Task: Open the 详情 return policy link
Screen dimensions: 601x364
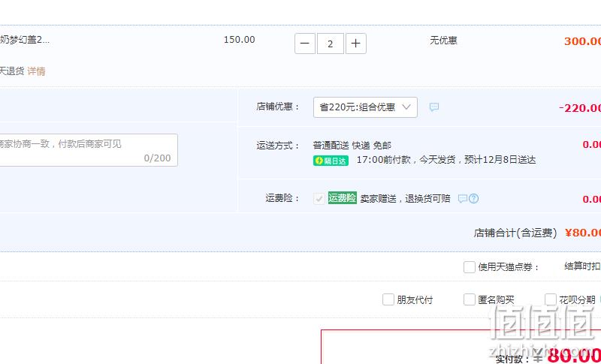Action: coord(36,71)
